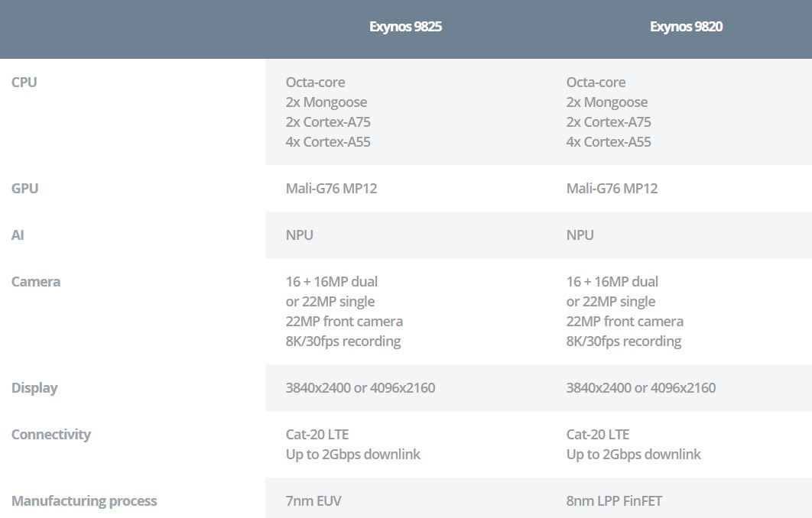Select "Mali-G76 MP12" for the Exynos 9820

612,189
